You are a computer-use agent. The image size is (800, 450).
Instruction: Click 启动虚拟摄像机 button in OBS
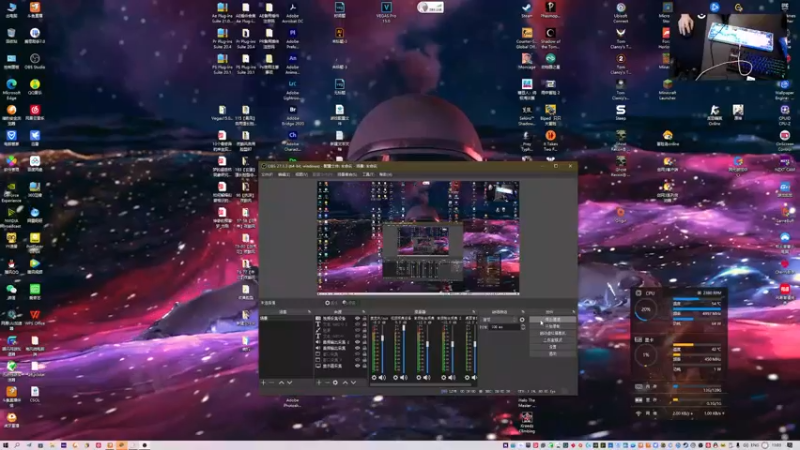(553, 333)
